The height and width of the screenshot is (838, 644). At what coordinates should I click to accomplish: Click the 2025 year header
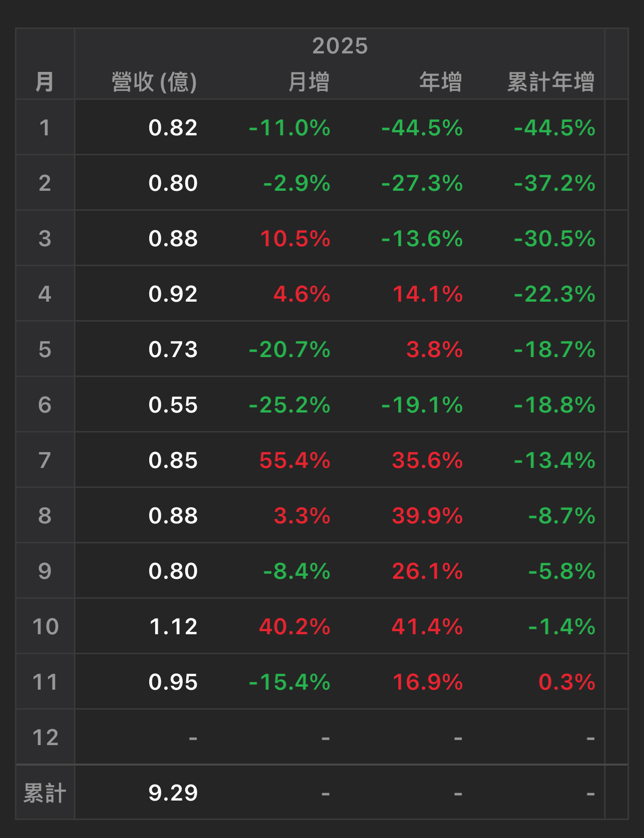(x=340, y=46)
